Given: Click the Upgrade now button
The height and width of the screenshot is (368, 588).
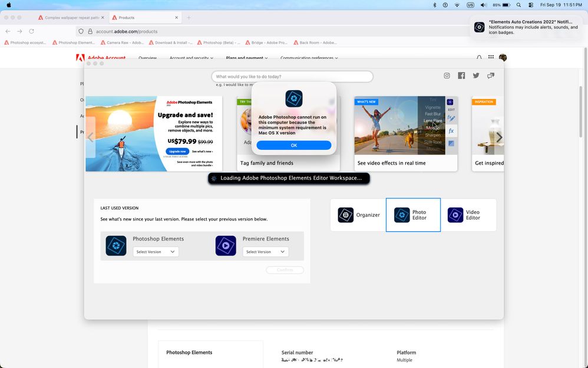Looking at the screenshot, I should [177, 152].
